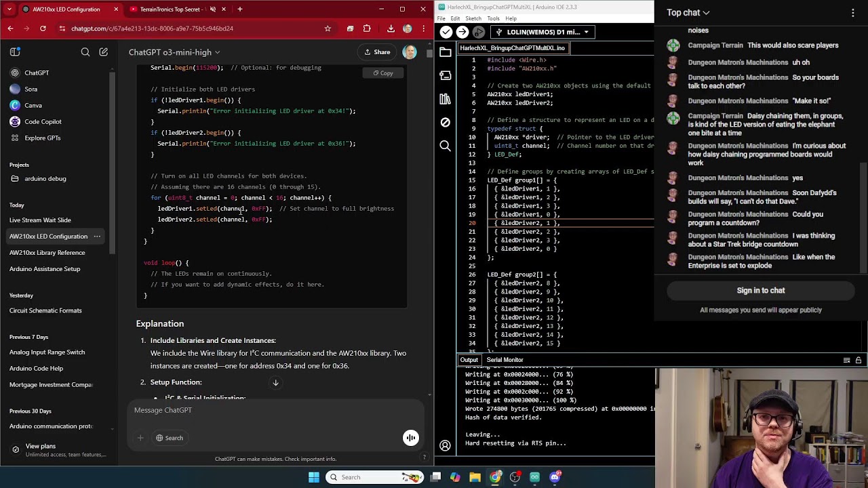Click Upload arrow button in Arduino IDE
This screenshot has height=488, width=868.
(x=462, y=32)
